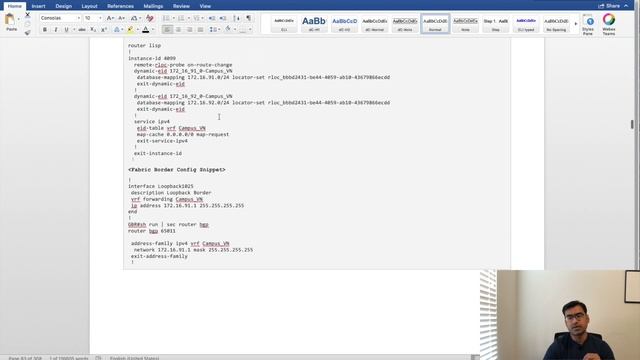Screen dimensions: 640x360
Task: Click English (United States) language in status bar
Action: pos(134,358)
